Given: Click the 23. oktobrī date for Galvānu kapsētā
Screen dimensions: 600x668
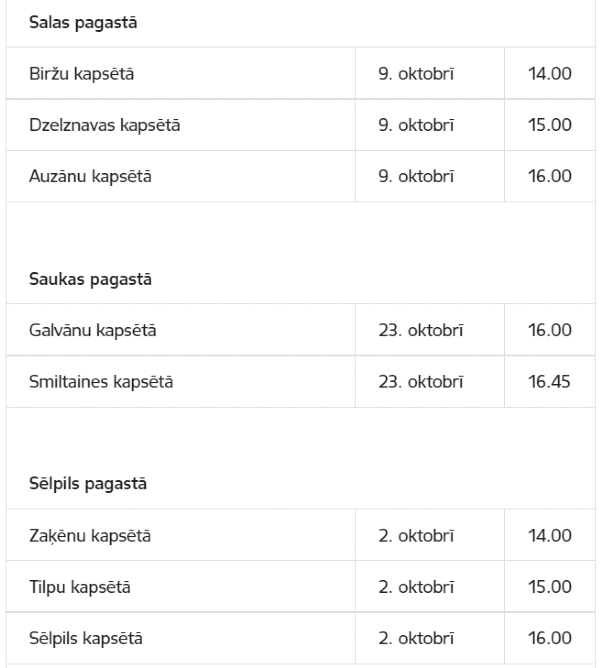Looking at the screenshot, I should (x=421, y=330).
